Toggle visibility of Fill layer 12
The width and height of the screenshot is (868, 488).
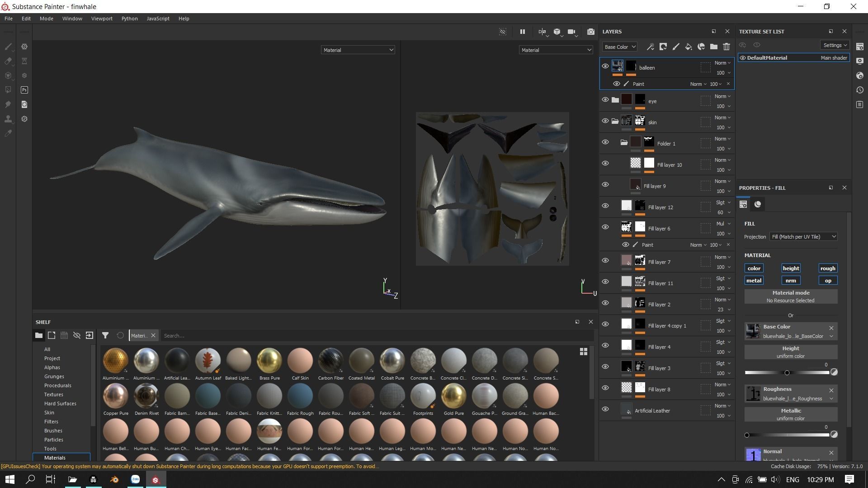(x=605, y=206)
